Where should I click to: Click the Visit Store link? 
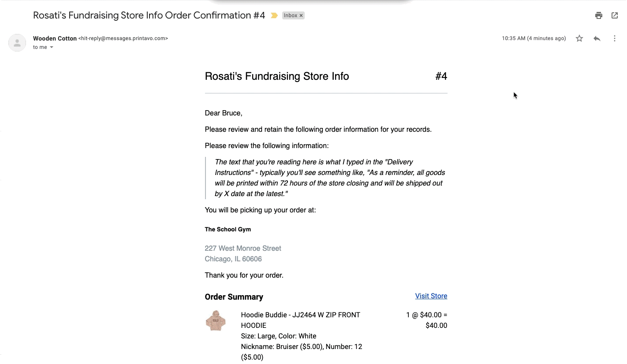[431, 296]
